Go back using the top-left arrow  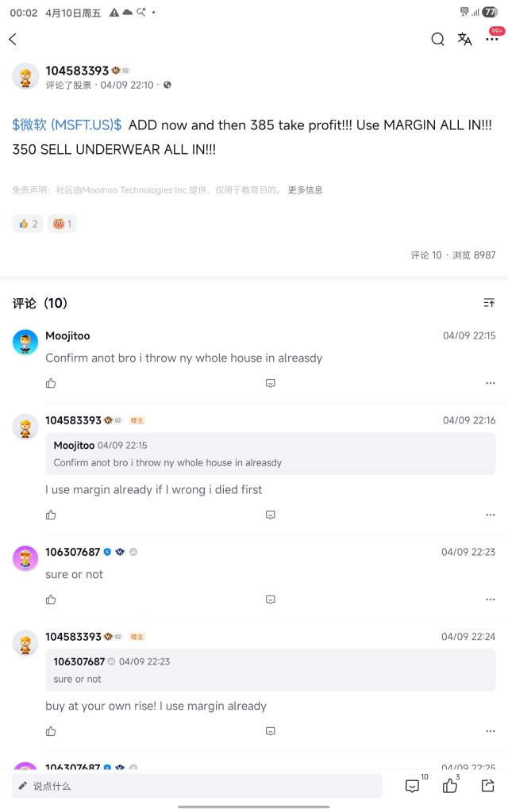[13, 40]
